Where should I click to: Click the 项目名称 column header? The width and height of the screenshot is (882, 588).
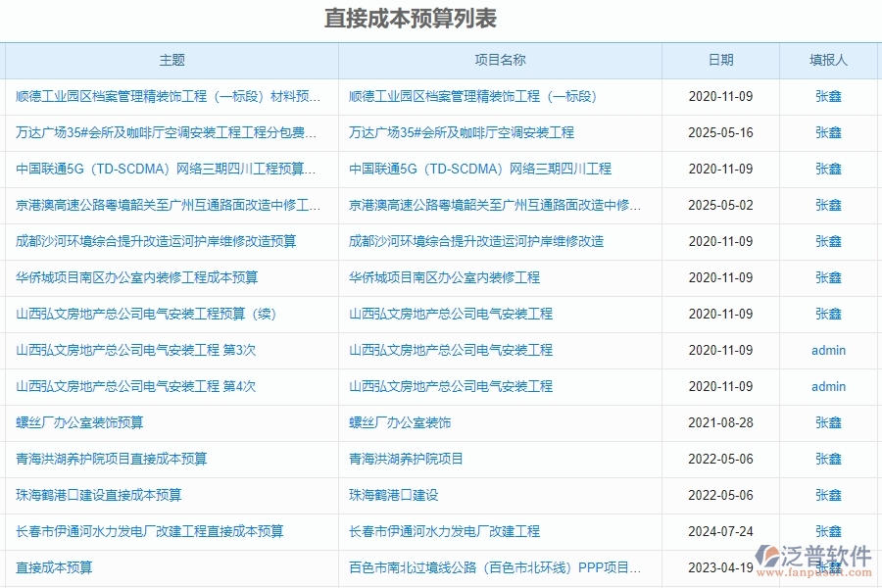[498, 60]
